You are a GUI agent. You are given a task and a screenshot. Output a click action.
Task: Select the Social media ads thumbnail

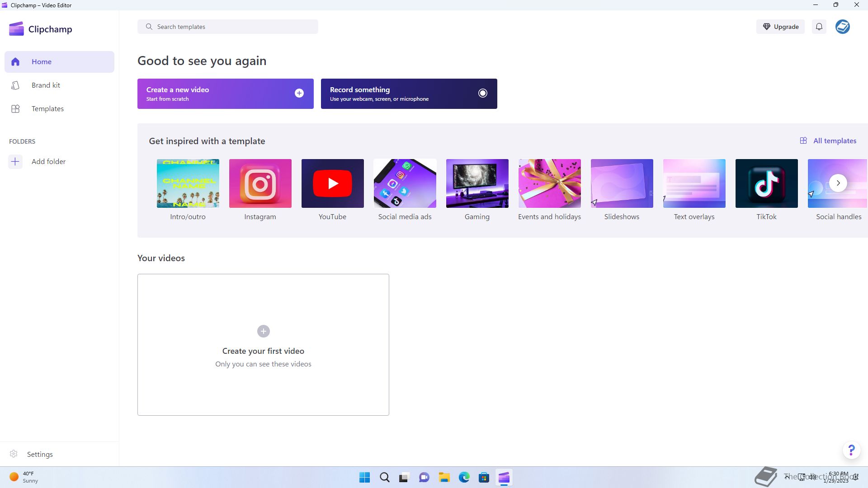point(405,183)
